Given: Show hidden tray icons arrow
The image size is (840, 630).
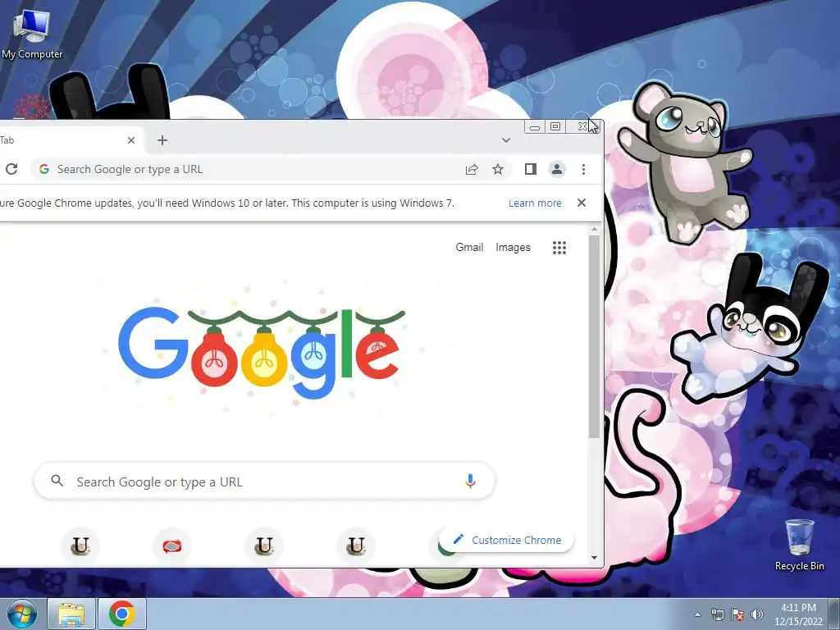Looking at the screenshot, I should [697, 614].
